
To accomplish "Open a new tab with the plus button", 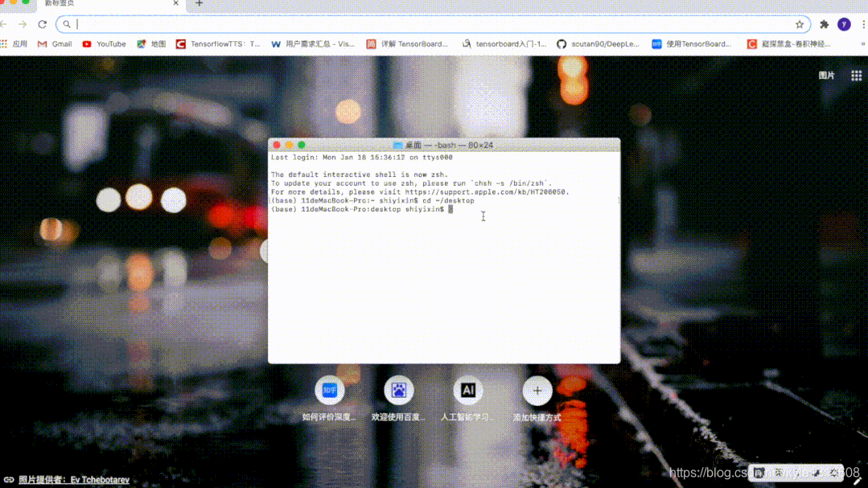I will pyautogui.click(x=199, y=3).
